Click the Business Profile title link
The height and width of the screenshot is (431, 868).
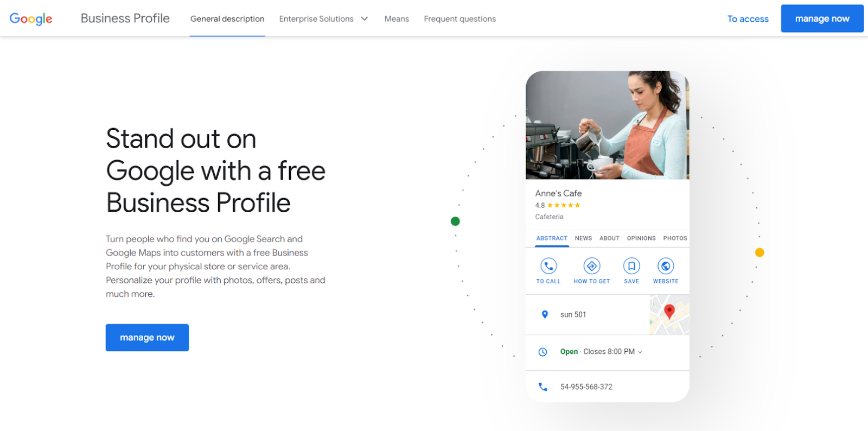click(125, 18)
